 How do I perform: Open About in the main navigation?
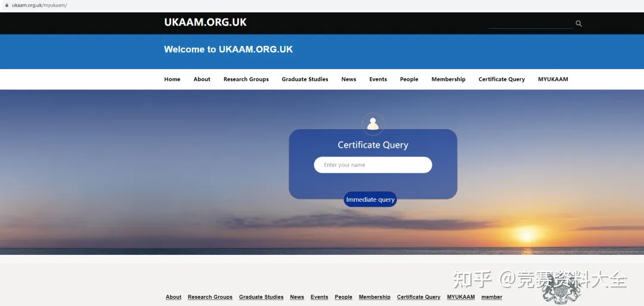[202, 79]
